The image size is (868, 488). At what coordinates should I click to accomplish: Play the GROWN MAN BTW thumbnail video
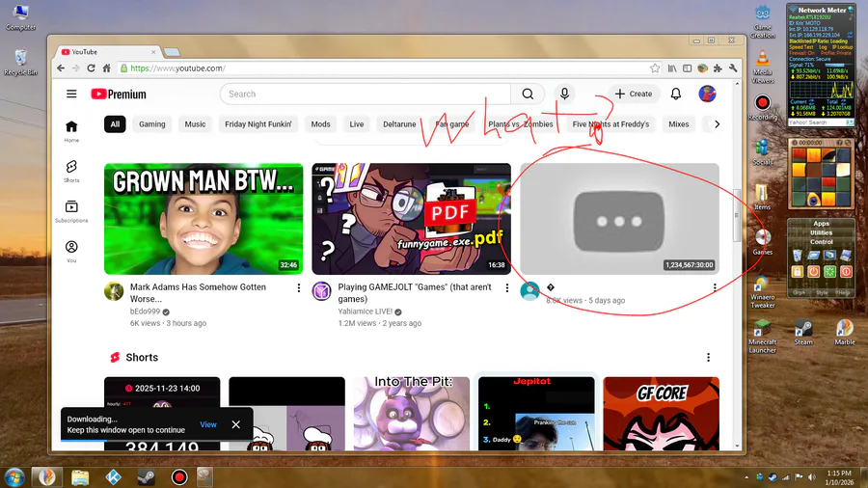[203, 219]
